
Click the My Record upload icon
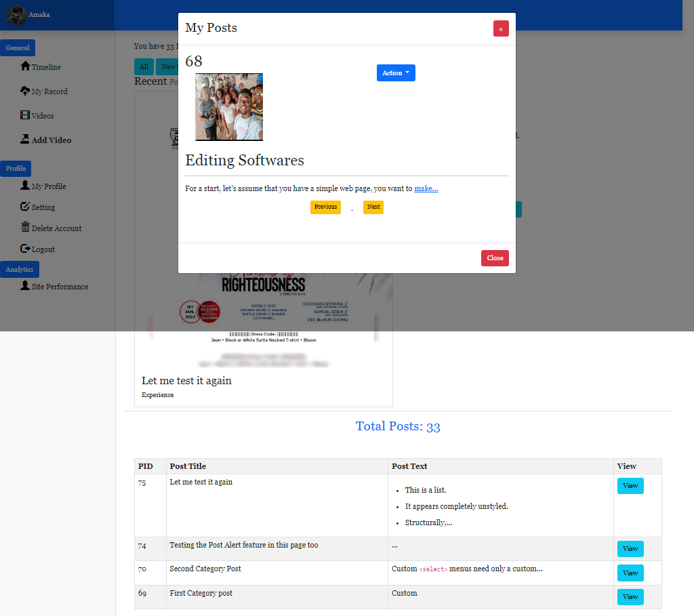point(25,91)
